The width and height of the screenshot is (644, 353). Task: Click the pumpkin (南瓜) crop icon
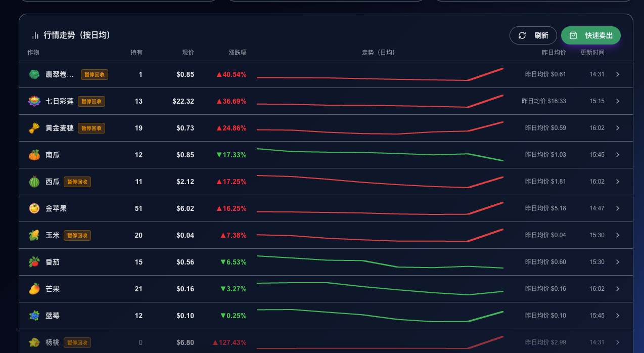coord(34,155)
